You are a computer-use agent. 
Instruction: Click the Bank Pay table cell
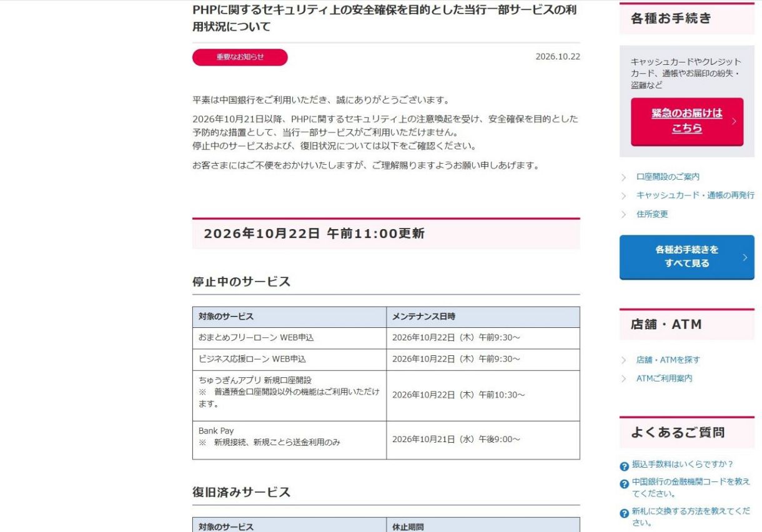(289, 440)
